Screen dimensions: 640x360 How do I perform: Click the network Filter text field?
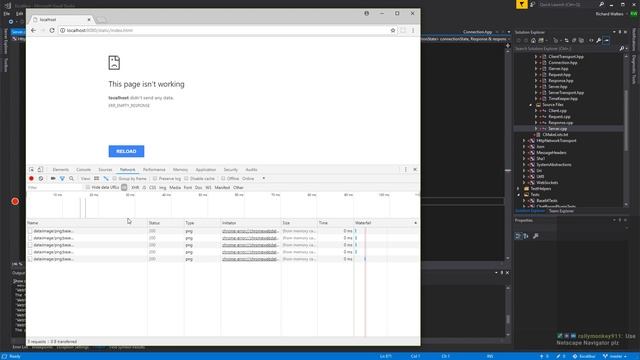point(55,188)
